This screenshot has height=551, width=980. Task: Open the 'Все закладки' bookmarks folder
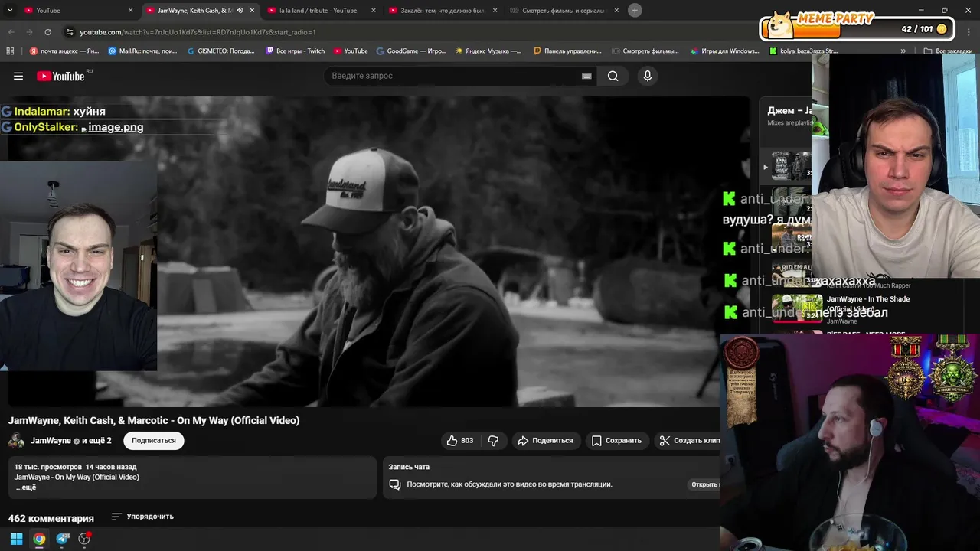tap(948, 51)
